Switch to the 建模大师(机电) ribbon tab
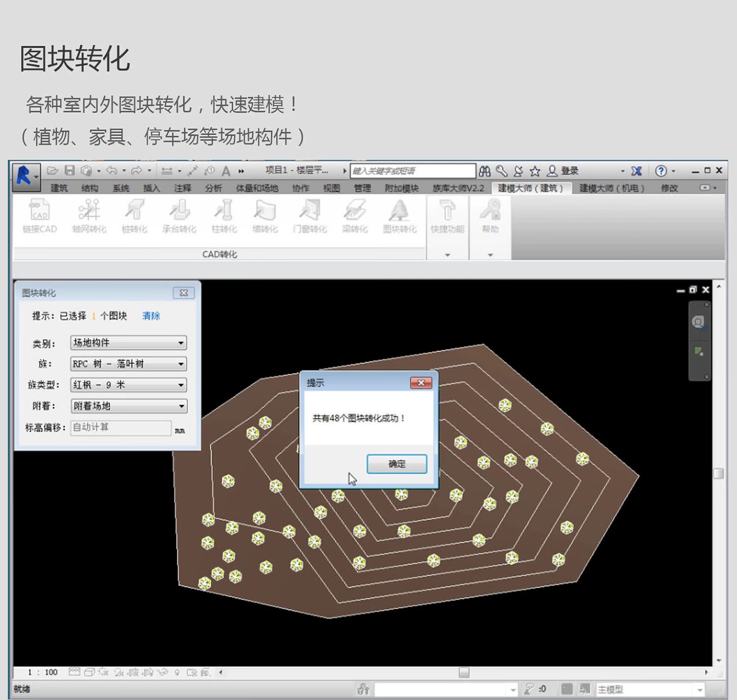This screenshot has height=700, width=737. pos(611,188)
